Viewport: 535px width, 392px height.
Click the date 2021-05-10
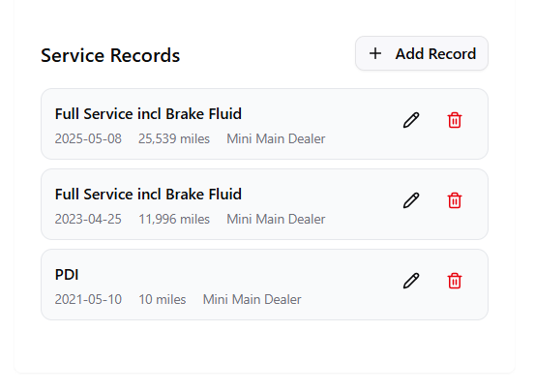tap(88, 299)
